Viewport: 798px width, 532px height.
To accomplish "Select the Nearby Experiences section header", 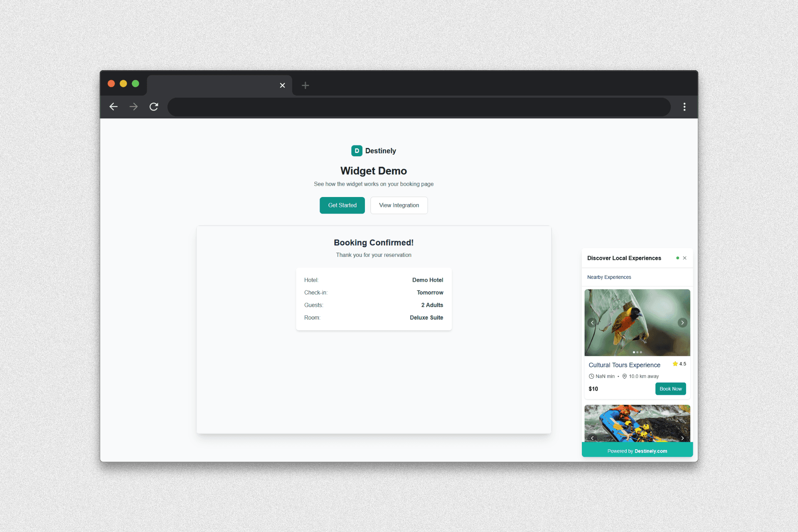I will tap(608, 277).
